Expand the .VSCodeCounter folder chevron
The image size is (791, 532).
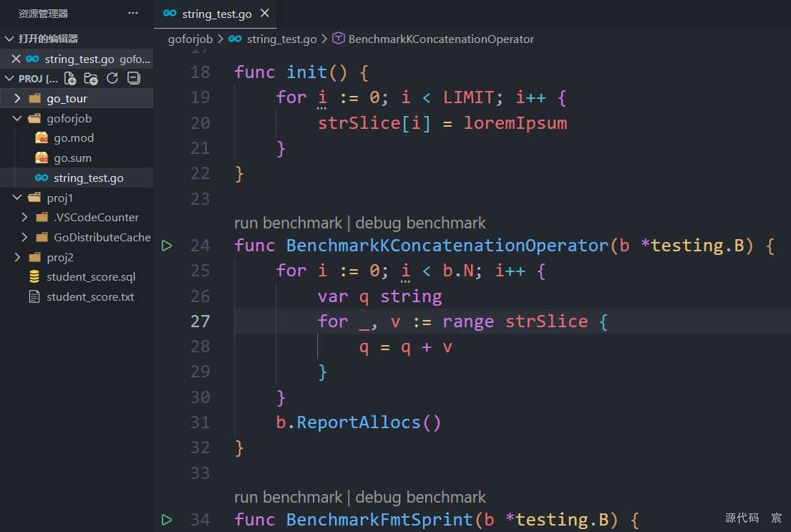[x=25, y=217]
